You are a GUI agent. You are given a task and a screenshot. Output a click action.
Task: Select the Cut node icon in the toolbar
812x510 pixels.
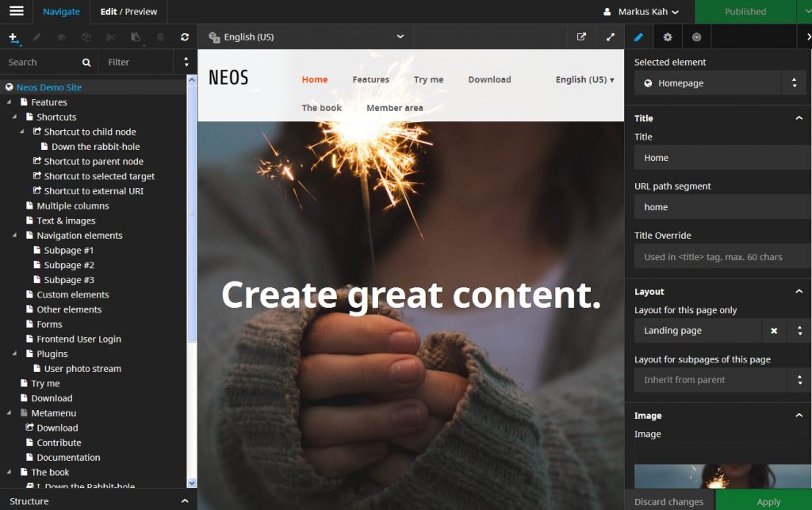click(x=111, y=37)
